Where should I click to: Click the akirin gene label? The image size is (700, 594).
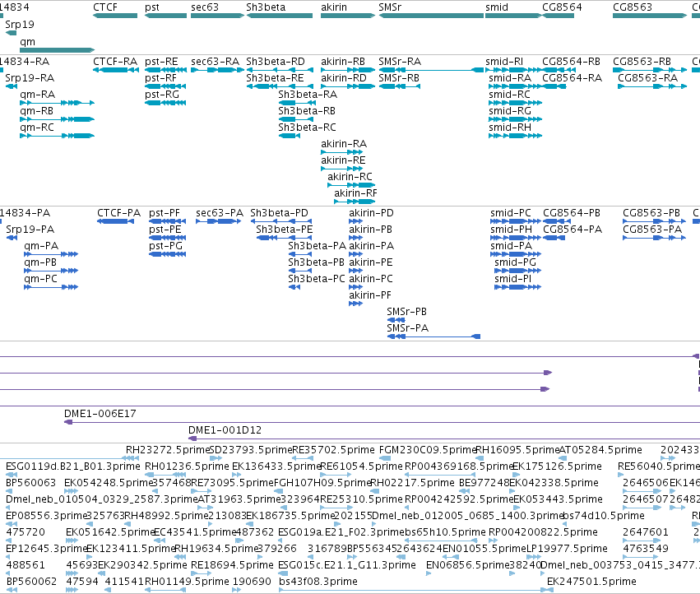(x=334, y=7)
